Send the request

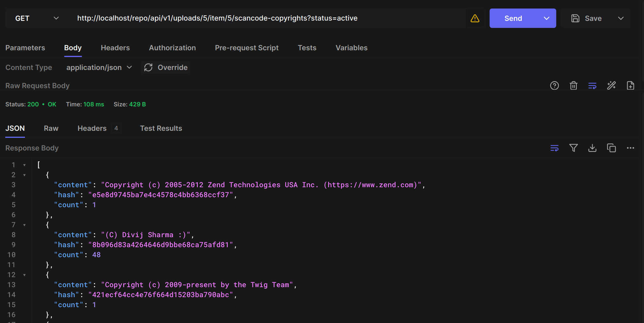pyautogui.click(x=513, y=18)
